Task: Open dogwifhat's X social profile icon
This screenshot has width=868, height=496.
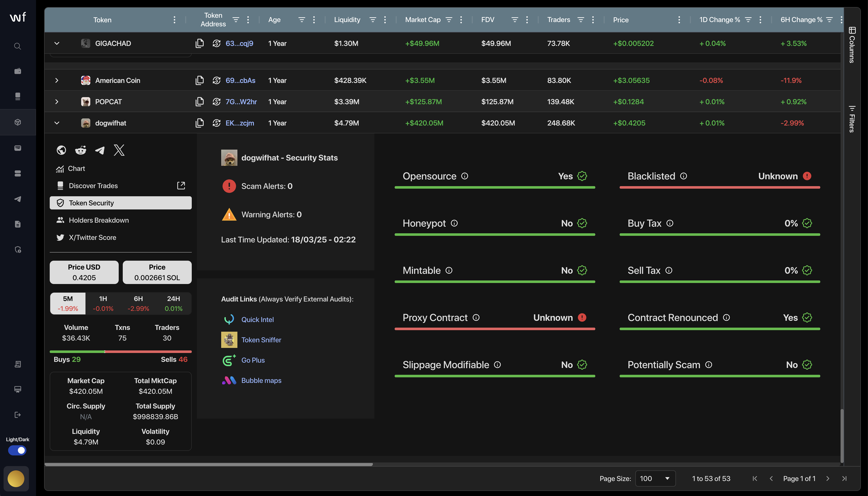Action: coord(119,150)
